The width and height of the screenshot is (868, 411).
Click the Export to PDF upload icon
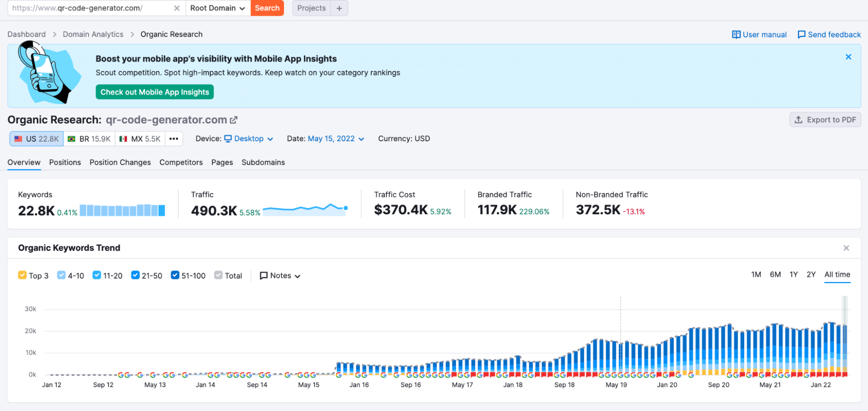tap(798, 119)
